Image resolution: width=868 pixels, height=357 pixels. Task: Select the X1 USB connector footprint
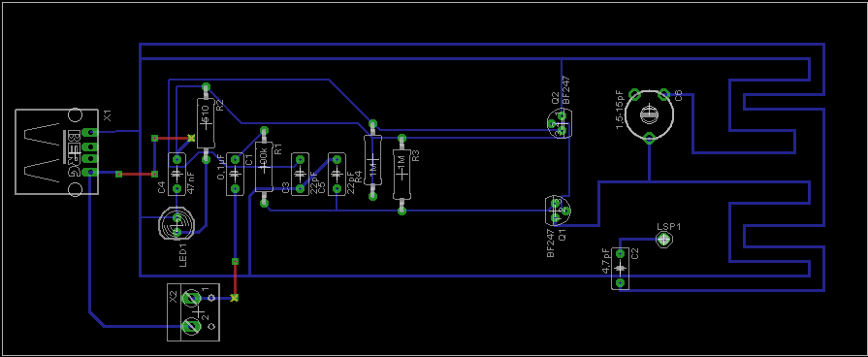point(56,152)
